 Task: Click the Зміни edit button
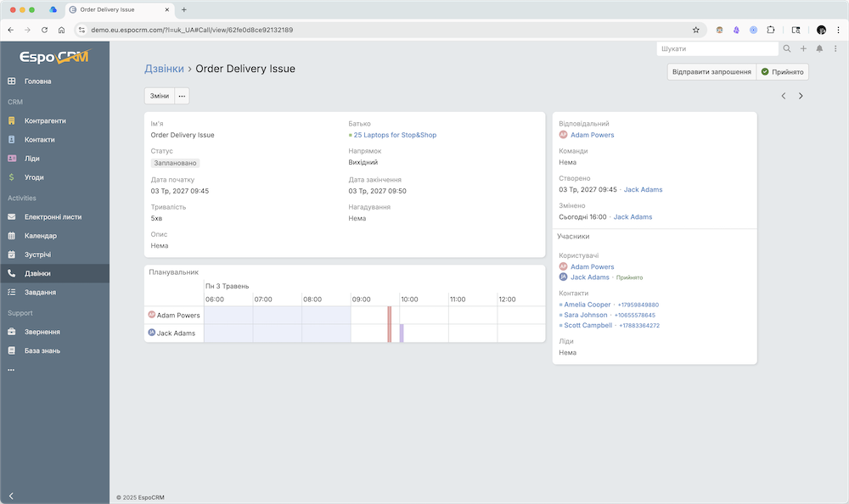[160, 96]
